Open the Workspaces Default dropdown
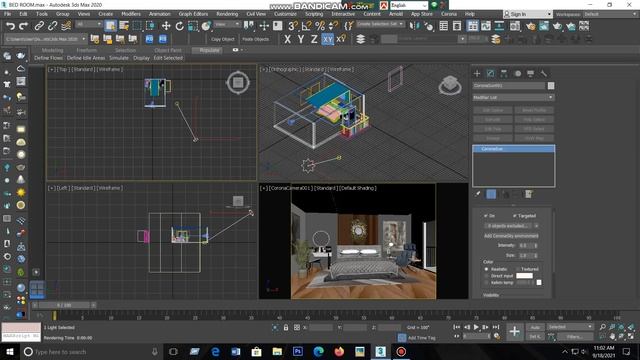Screen dimensions: 640x360 (610, 14)
